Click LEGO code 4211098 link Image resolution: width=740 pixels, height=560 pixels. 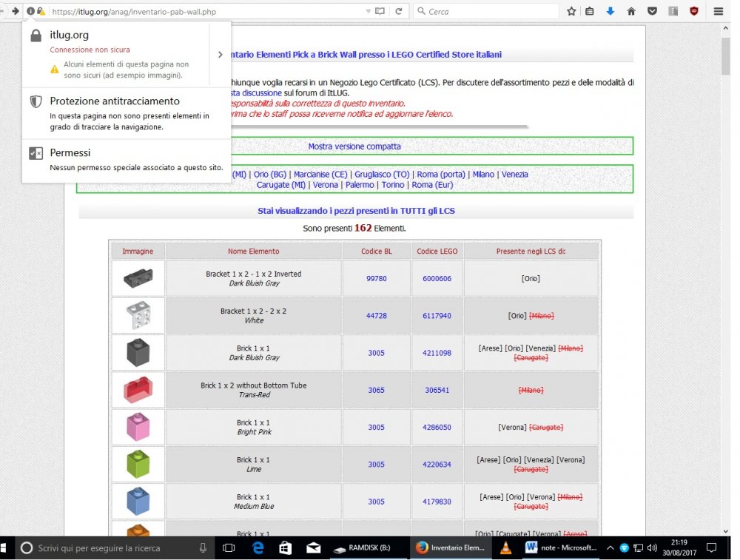coord(437,353)
